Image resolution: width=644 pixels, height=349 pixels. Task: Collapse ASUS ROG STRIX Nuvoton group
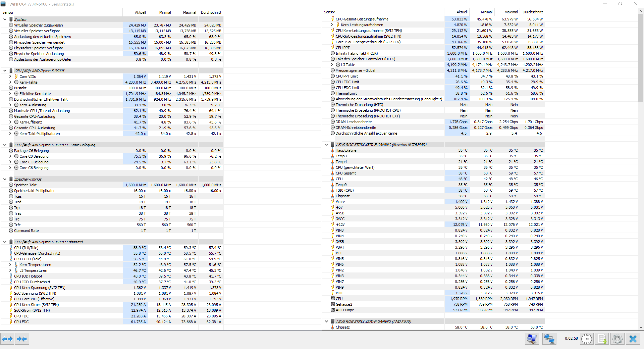(326, 144)
